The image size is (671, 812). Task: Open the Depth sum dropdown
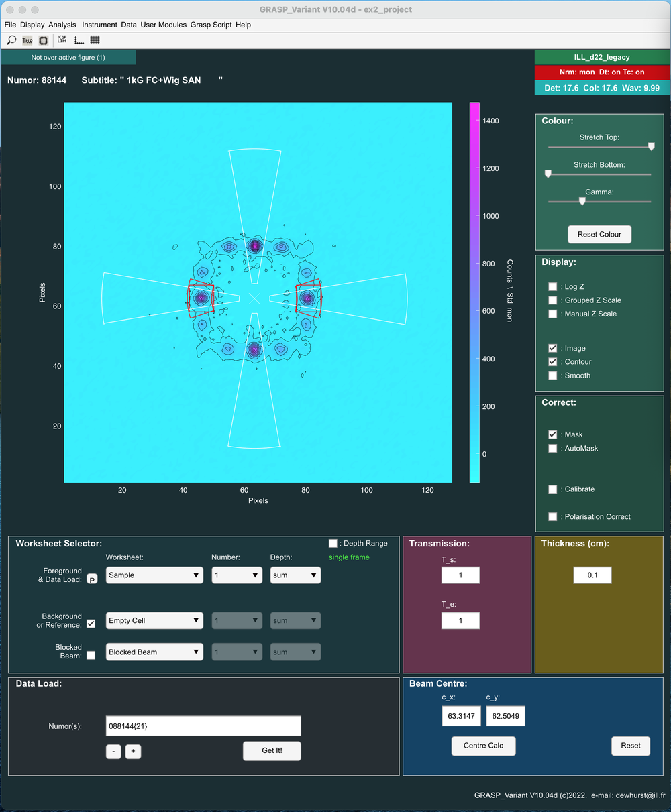pos(295,575)
